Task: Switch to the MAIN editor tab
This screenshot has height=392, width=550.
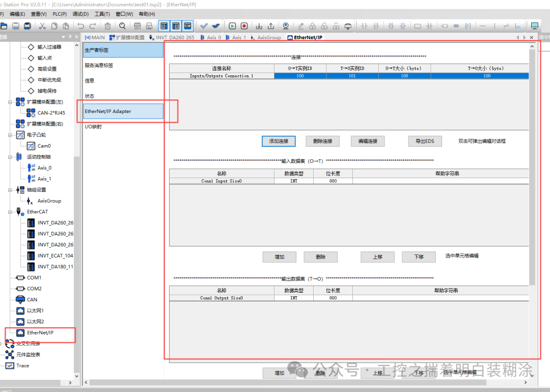Action: click(95, 38)
